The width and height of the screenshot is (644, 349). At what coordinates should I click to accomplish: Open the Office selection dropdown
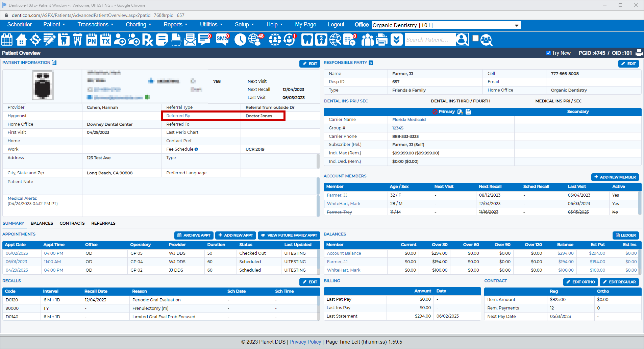(446, 25)
